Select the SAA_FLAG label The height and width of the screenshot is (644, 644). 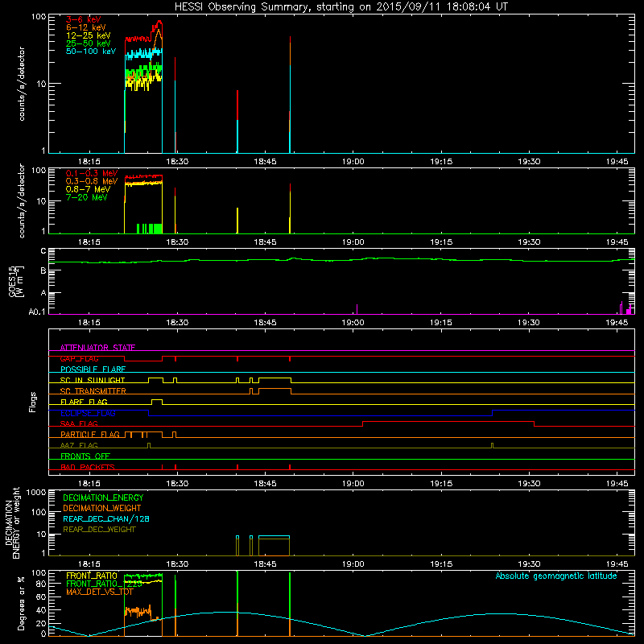[x=79, y=423]
